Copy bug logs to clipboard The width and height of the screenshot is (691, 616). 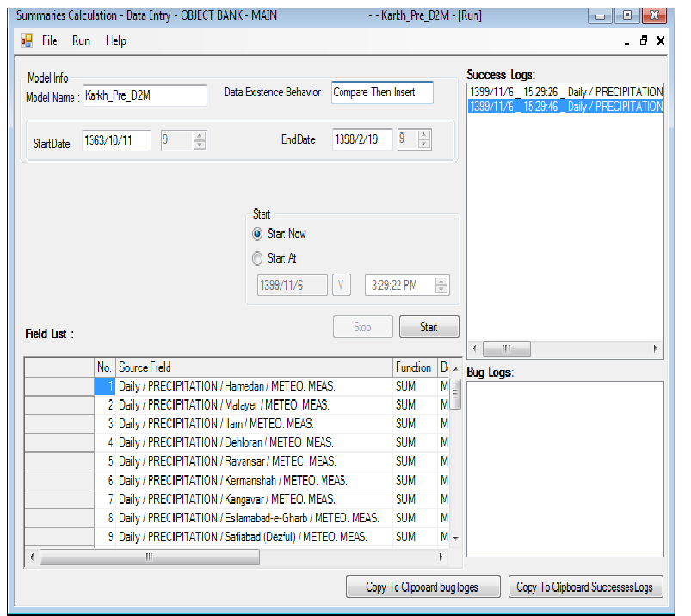(422, 587)
